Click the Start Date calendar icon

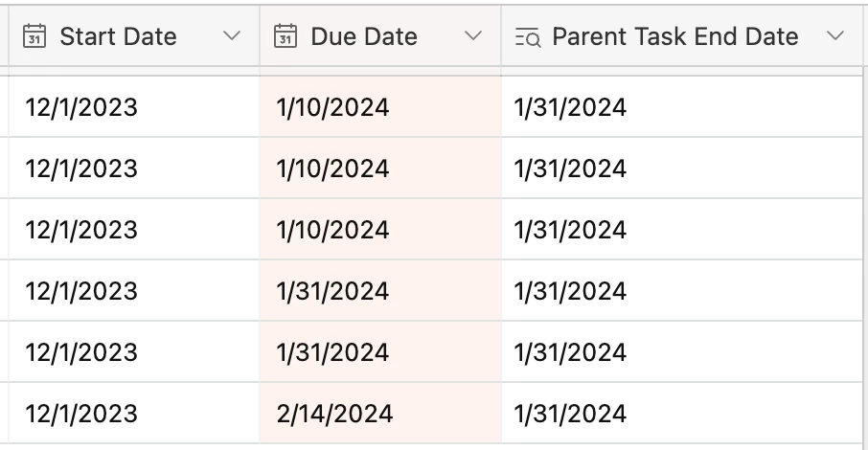[x=34, y=36]
